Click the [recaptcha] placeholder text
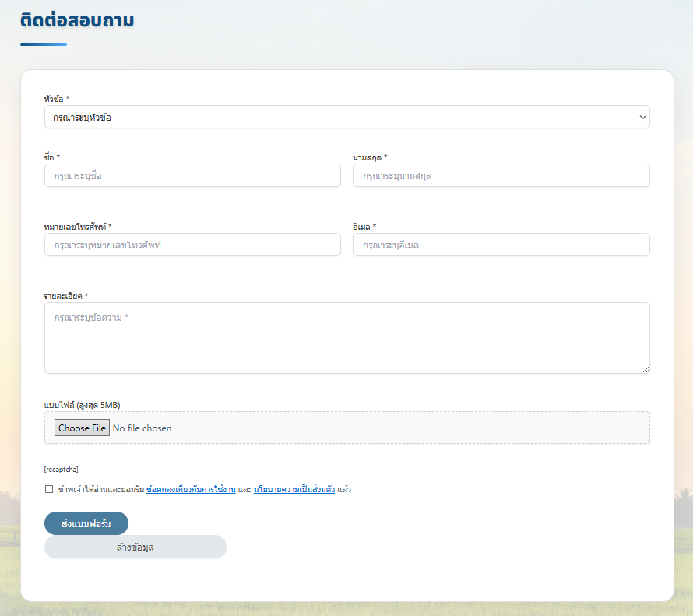This screenshot has width=693, height=616. 61,470
